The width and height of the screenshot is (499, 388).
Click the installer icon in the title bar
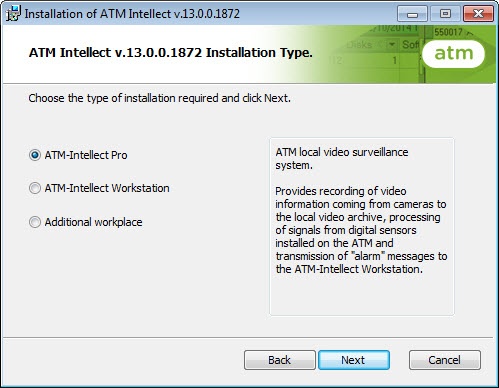[13, 14]
